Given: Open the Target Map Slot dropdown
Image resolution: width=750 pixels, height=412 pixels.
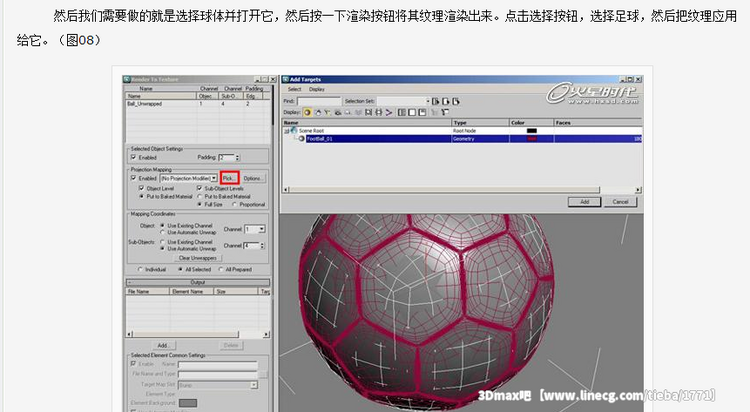Looking at the screenshot, I should pos(254,385).
